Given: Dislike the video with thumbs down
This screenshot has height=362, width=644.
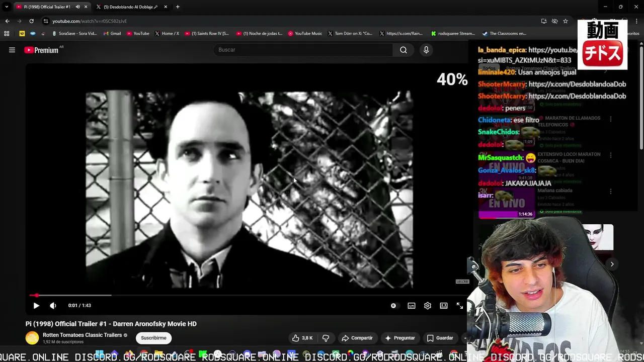Looking at the screenshot, I should click(x=326, y=338).
